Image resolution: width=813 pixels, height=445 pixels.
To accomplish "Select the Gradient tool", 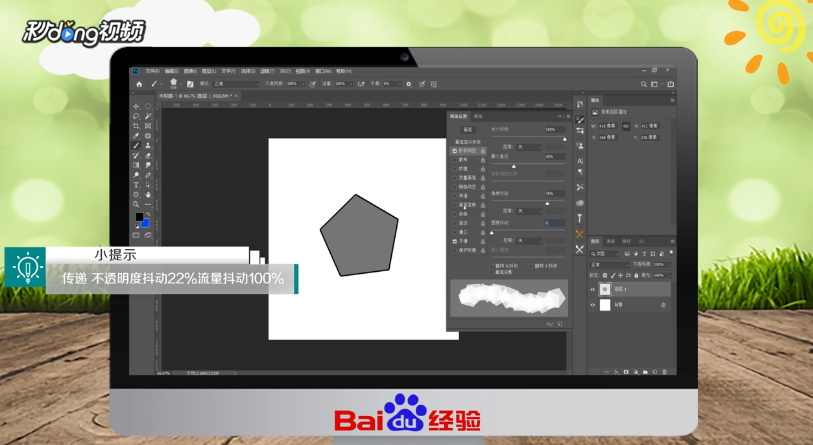I will 136,165.
